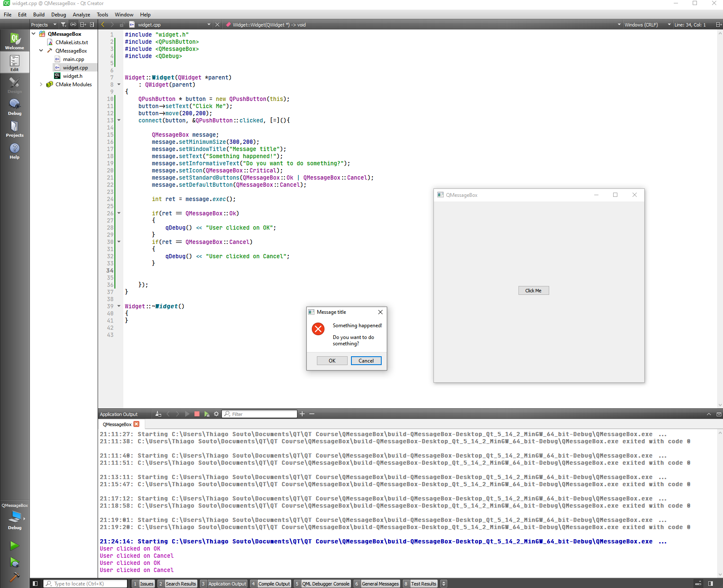This screenshot has height=588, width=723.
Task: Open the Debug mode in the sidebar
Action: tap(15, 106)
